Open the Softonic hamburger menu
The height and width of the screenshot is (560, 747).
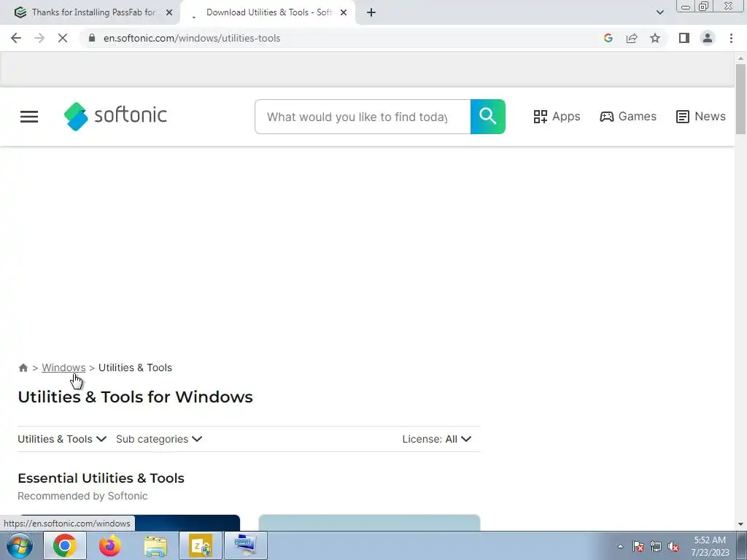[29, 117]
